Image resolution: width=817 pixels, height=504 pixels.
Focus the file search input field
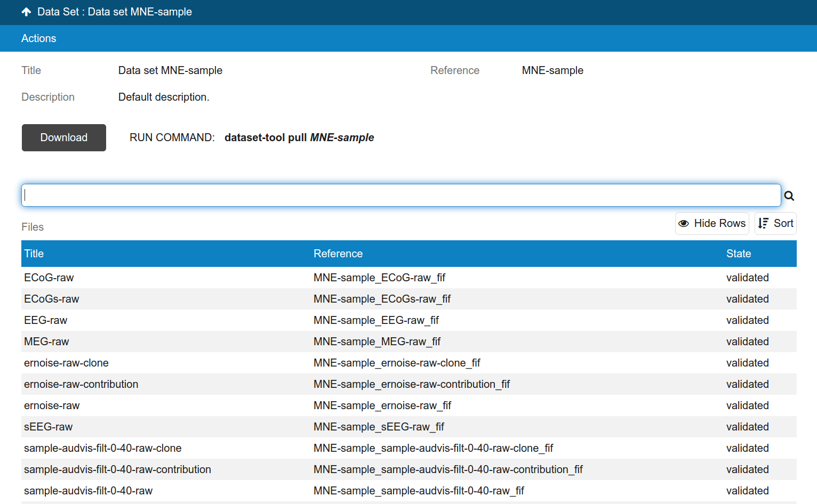point(401,196)
